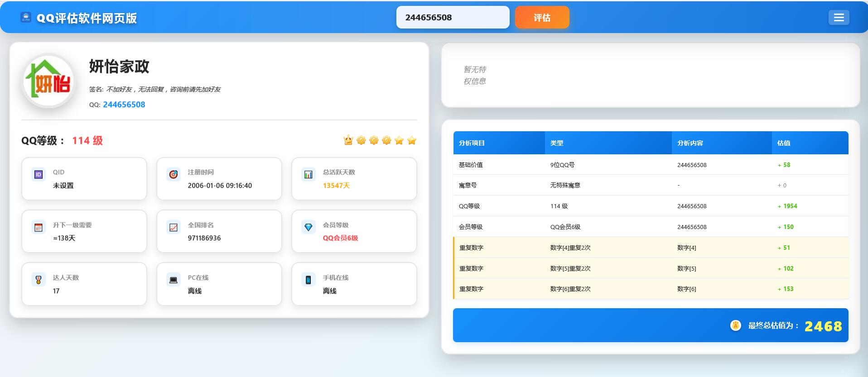Open the hamburger menu in header

[x=839, y=18]
